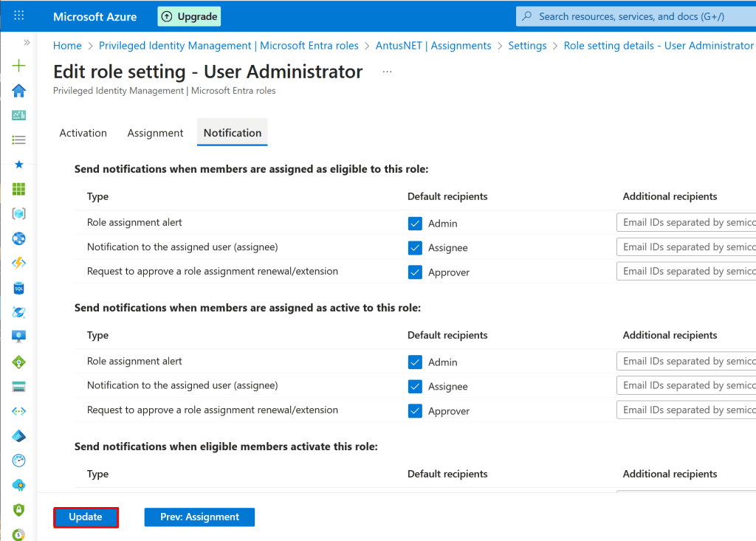Click the Upgrade button in header
756x541 pixels.
point(189,16)
